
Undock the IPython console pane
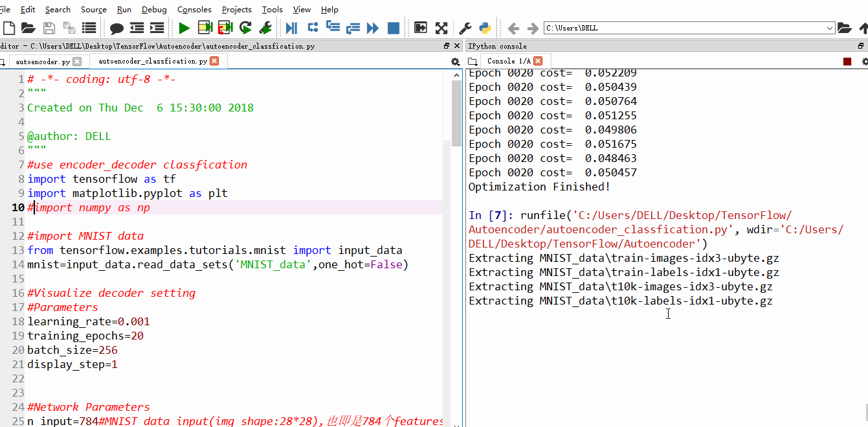click(861, 46)
